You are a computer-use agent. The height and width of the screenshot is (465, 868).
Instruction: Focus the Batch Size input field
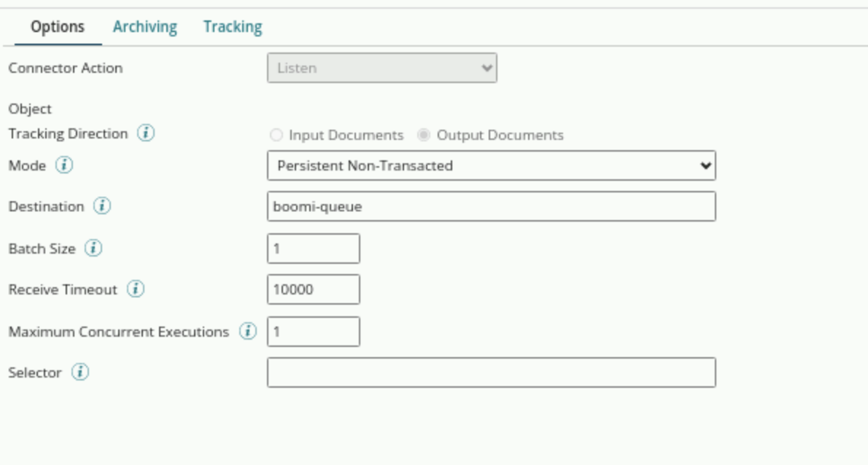313,249
